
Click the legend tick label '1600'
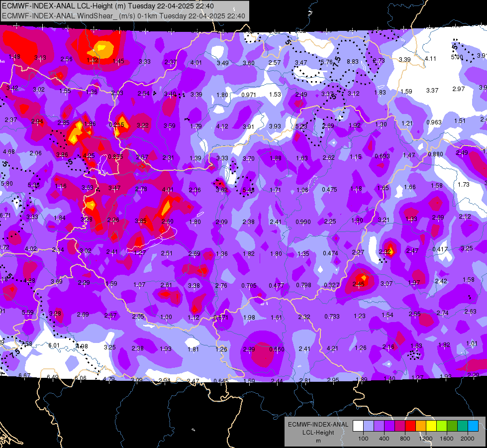pyautogui.click(x=447, y=439)
